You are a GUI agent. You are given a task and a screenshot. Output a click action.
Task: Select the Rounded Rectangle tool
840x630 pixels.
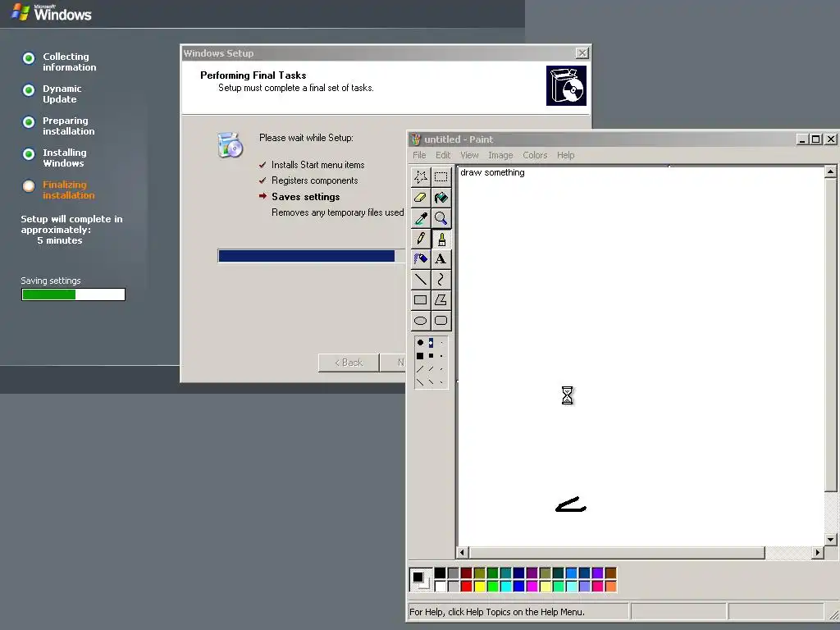tap(441, 321)
